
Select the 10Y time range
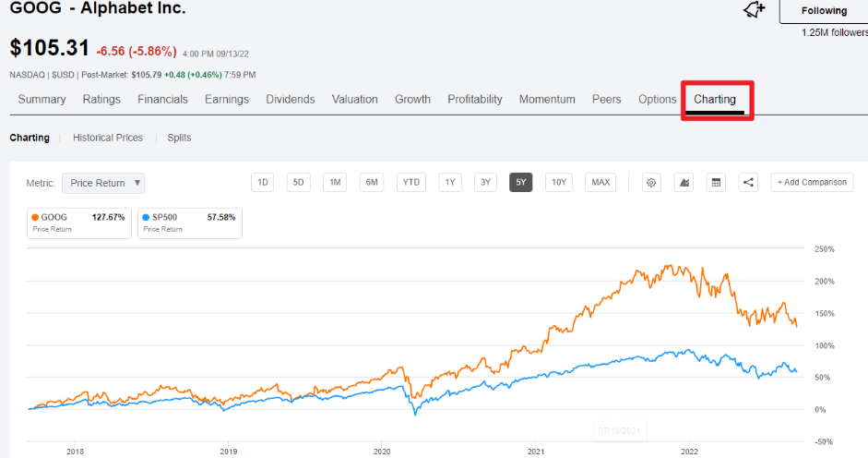(x=559, y=183)
